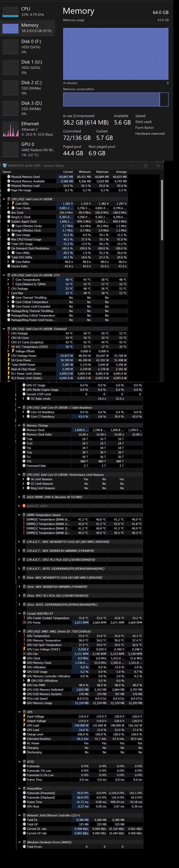This screenshot has height=868, width=179.
Task: Click the icon beside UPS Load sensor
Action: [x=24, y=725]
